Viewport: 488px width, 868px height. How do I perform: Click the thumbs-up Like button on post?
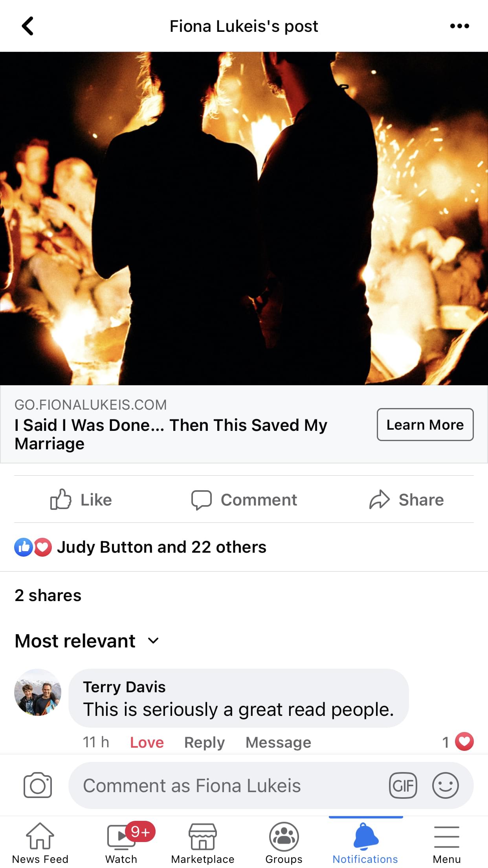81,500
